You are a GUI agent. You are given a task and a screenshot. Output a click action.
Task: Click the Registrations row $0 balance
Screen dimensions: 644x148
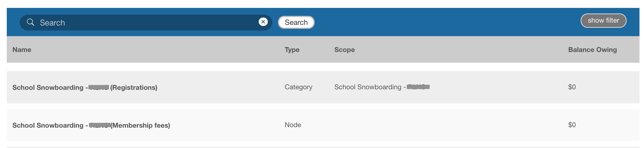click(572, 87)
